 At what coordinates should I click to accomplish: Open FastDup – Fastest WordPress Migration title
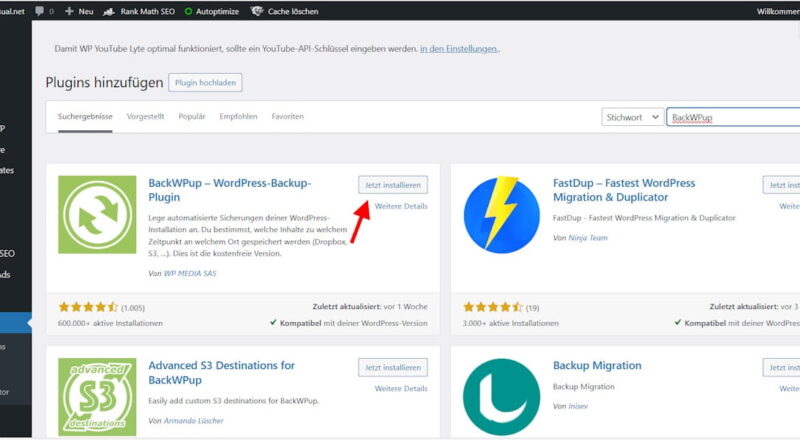[624, 190]
